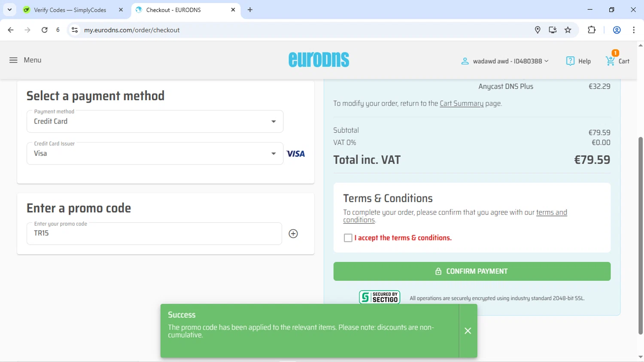The height and width of the screenshot is (362, 644).
Task: Click the VAT 0% label
Action: click(x=345, y=143)
